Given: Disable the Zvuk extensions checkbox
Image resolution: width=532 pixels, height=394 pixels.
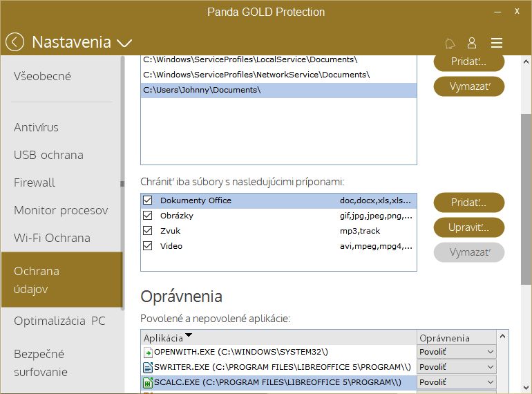Looking at the screenshot, I should pyautogui.click(x=147, y=231).
